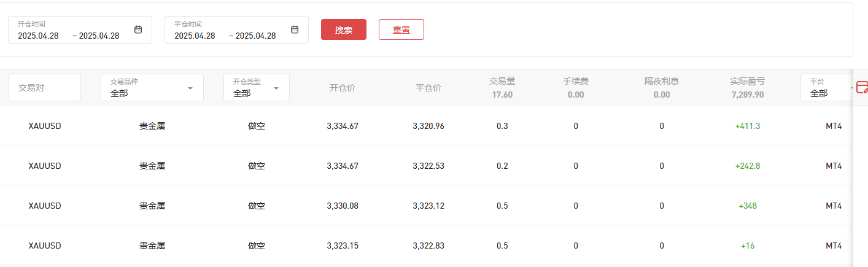The height and width of the screenshot is (267, 868).
Task: Click profit cell +348
Action: tap(748, 206)
